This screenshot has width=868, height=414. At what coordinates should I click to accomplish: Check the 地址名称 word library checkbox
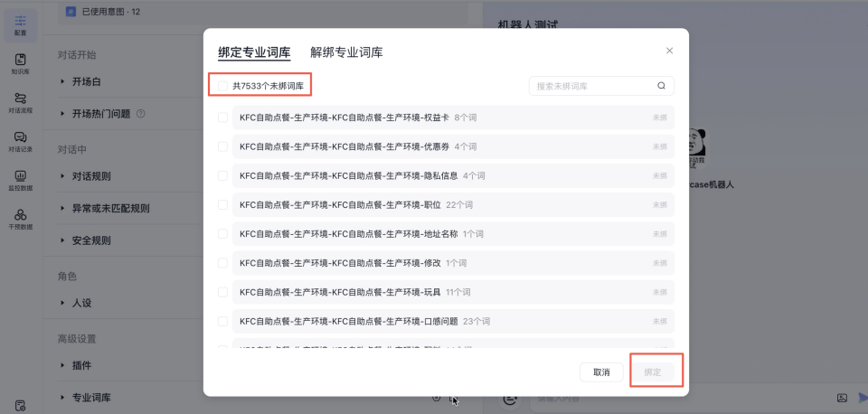222,233
